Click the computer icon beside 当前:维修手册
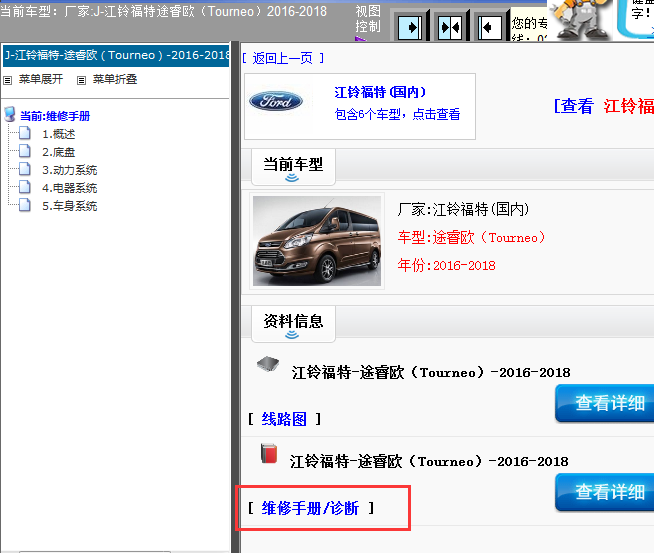This screenshot has height=553, width=654. [x=10, y=115]
